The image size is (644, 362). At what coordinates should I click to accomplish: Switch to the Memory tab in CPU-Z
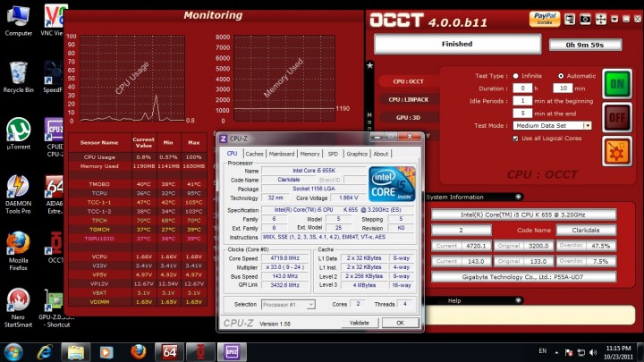[x=309, y=154]
